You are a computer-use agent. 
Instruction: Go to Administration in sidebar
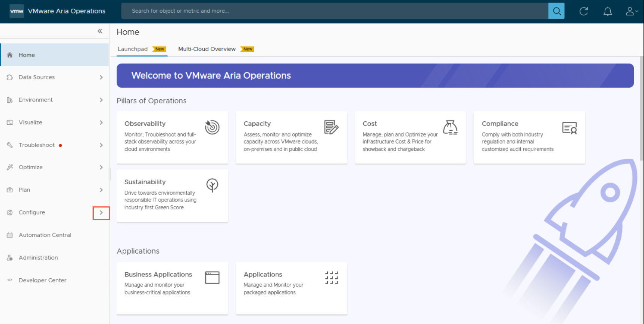coord(38,258)
